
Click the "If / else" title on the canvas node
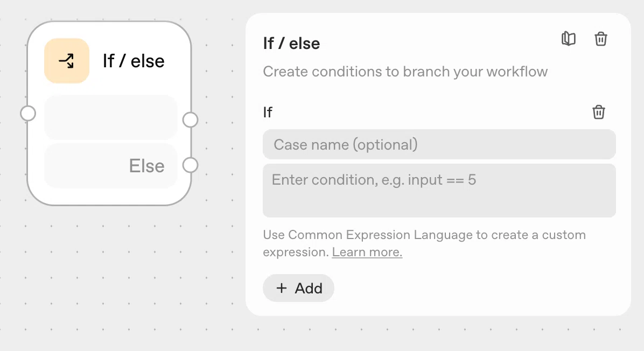[134, 61]
